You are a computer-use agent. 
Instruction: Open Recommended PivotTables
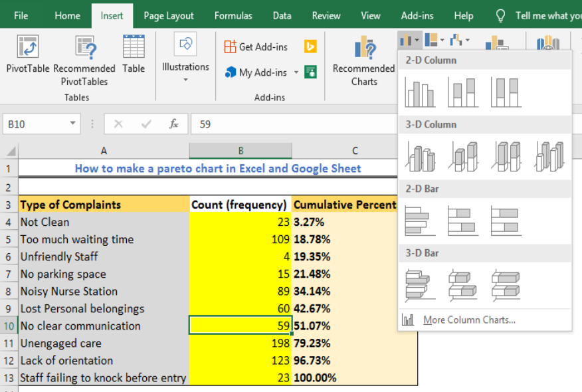tap(84, 60)
